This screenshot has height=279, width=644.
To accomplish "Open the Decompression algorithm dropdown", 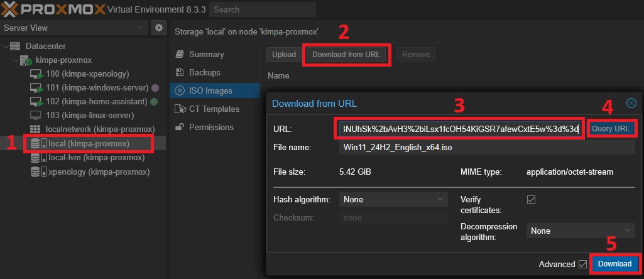I will click(580, 231).
